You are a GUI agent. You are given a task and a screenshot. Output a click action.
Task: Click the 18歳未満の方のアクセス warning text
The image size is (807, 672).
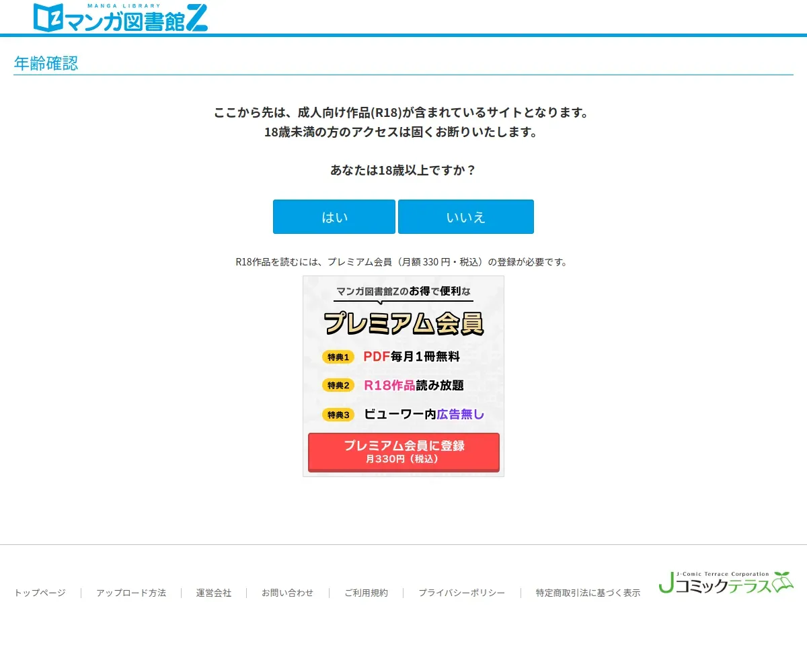click(x=401, y=132)
